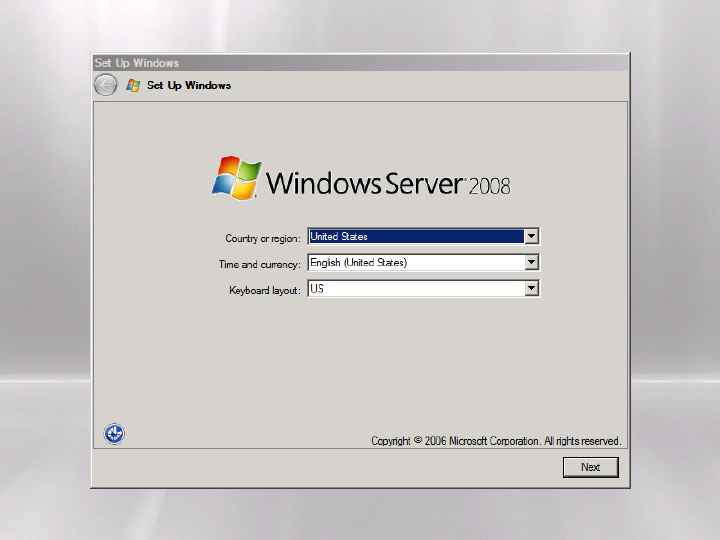Expand the Time and currency dropdown arrow
720x540 pixels.
[x=531, y=262]
